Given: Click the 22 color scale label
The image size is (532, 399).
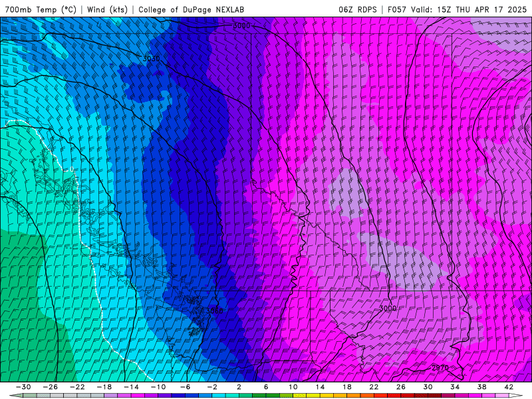Looking at the screenshot, I should 374,387.
